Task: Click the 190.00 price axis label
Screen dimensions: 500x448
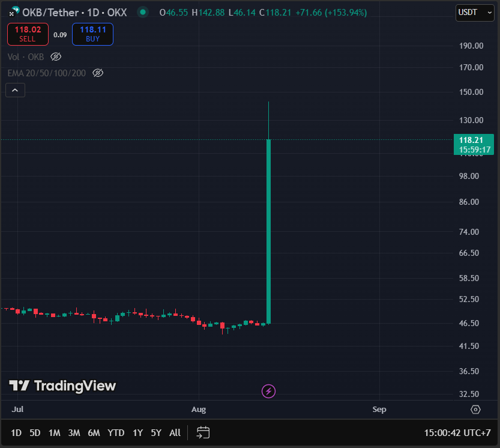Action: 471,46
